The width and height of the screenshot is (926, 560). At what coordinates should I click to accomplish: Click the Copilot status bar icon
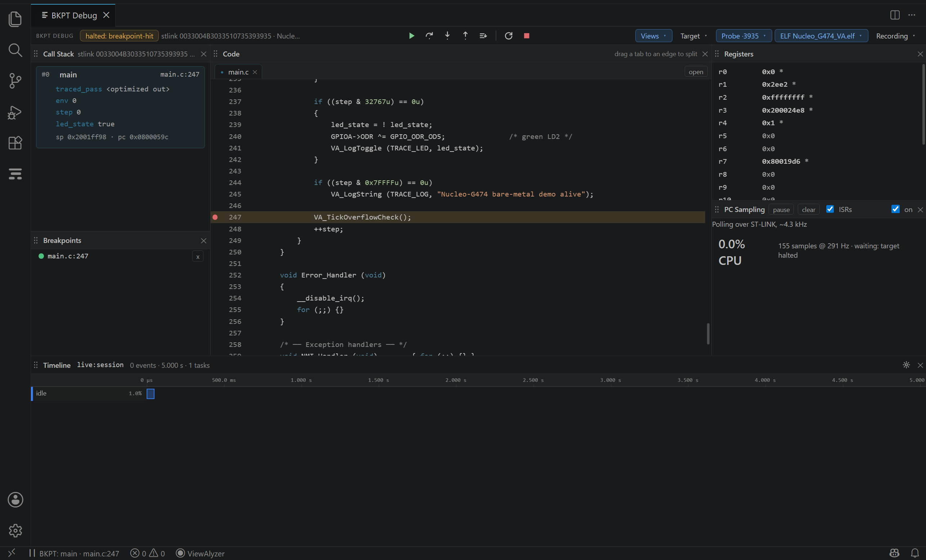[894, 553]
